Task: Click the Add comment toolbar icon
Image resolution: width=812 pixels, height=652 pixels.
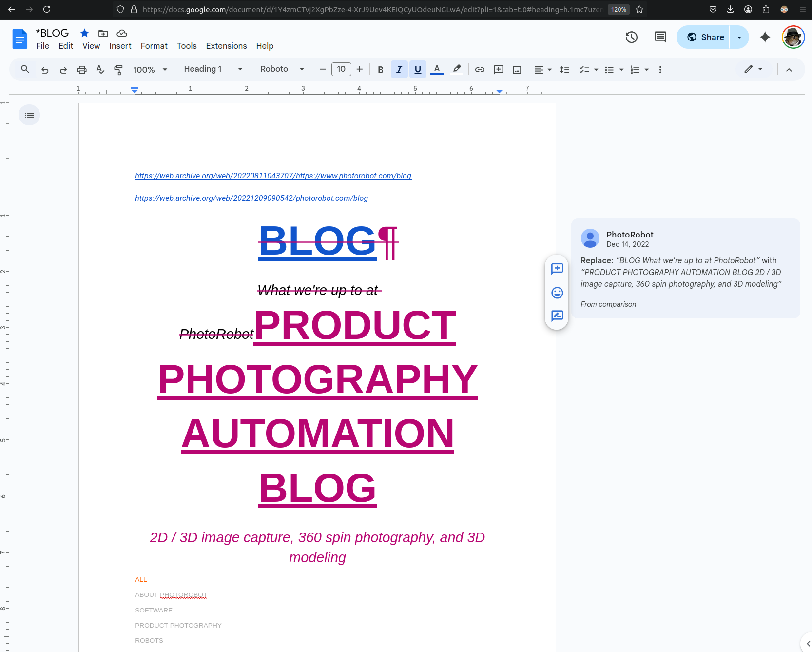Action: pyautogui.click(x=498, y=70)
